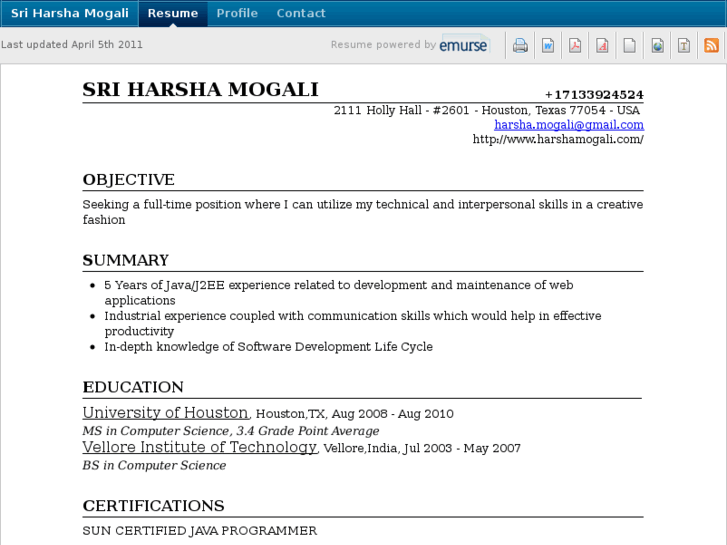Click 'Vellore,India, Jul 2003 - May 2007' text

coord(422,448)
